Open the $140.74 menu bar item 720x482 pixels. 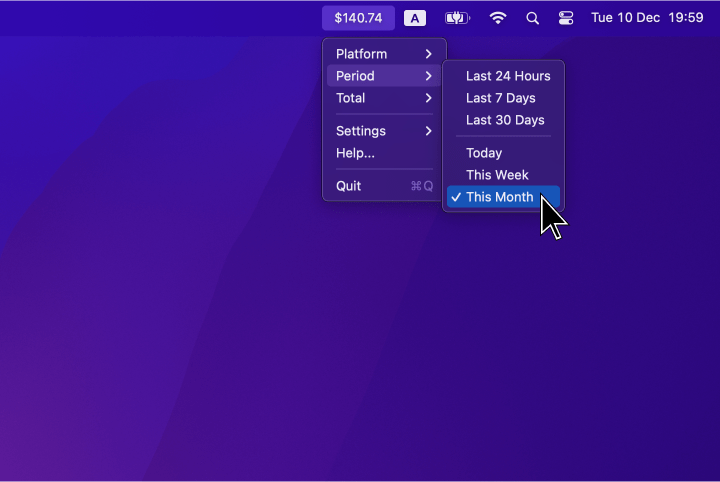click(x=358, y=18)
